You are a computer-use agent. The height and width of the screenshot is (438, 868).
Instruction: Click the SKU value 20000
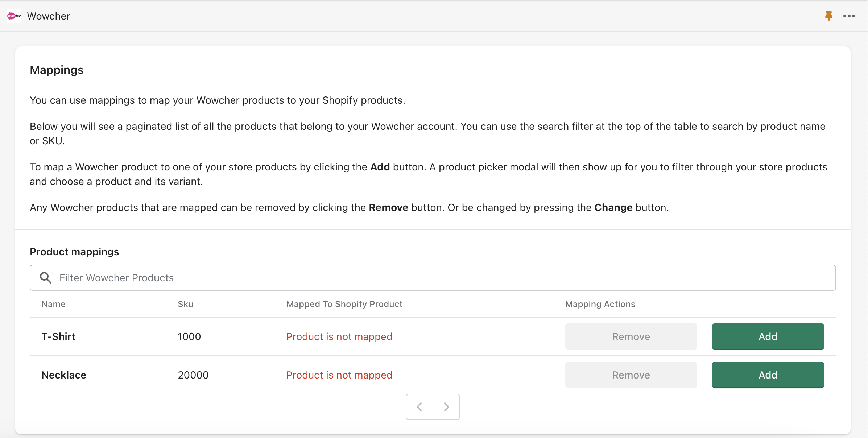193,375
